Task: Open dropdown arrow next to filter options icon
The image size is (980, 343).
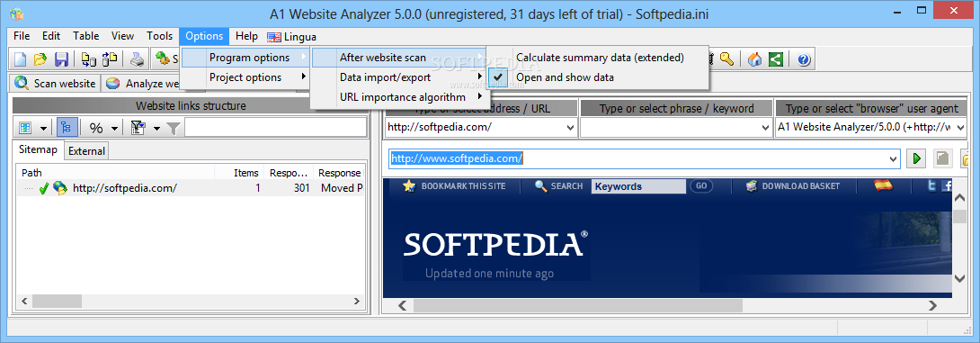Action: click(x=156, y=129)
